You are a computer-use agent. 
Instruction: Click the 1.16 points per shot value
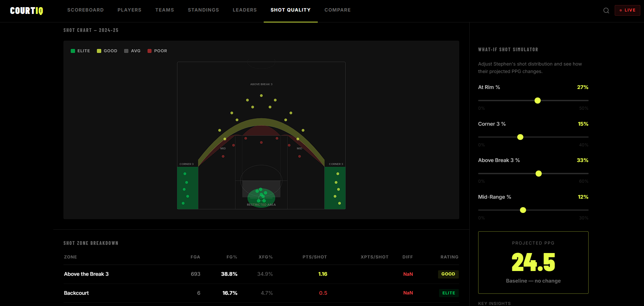point(323,274)
